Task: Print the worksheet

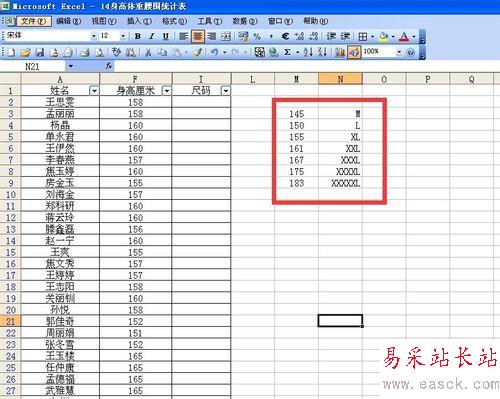Action: point(85,52)
